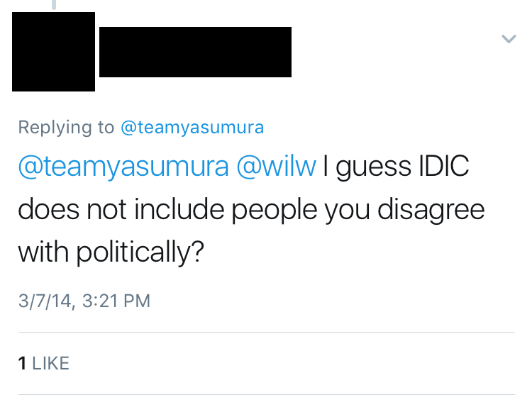Screen dimensions: 532x395
Task: Tap the blacked-out author name block
Action: (195, 52)
